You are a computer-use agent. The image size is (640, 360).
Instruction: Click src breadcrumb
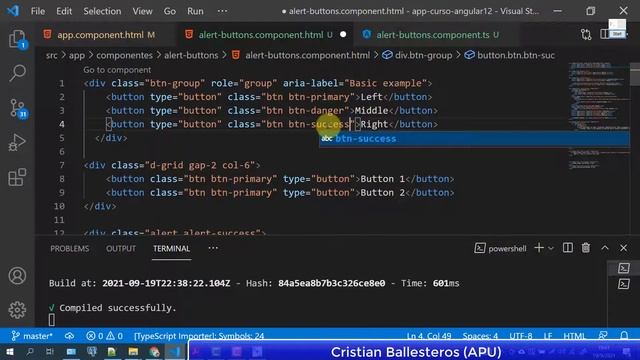pyautogui.click(x=51, y=55)
